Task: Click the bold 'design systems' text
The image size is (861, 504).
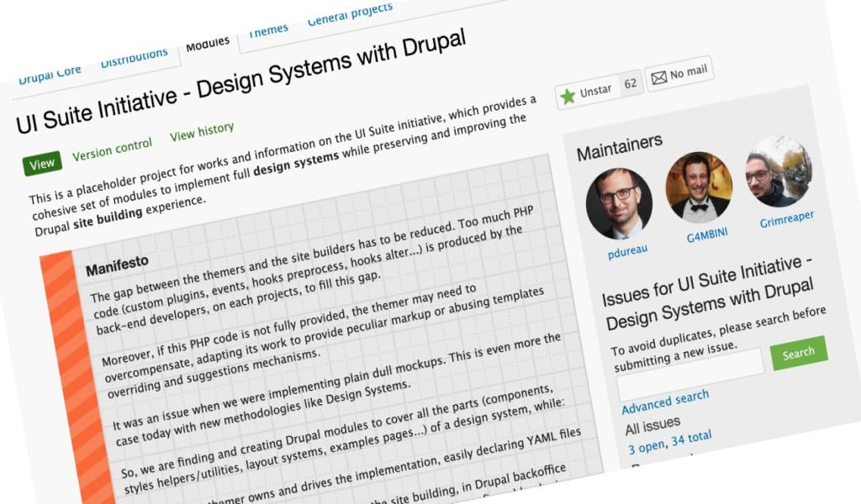Action: 296,164
